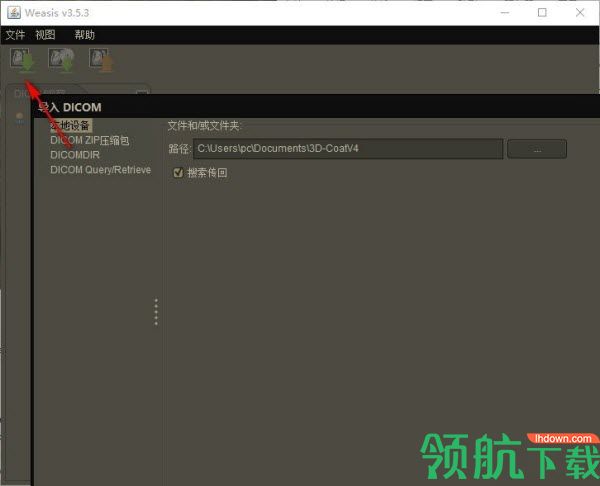This screenshot has width=600, height=486.
Task: Click the Import DICOM from CD icon
Action: point(61,60)
